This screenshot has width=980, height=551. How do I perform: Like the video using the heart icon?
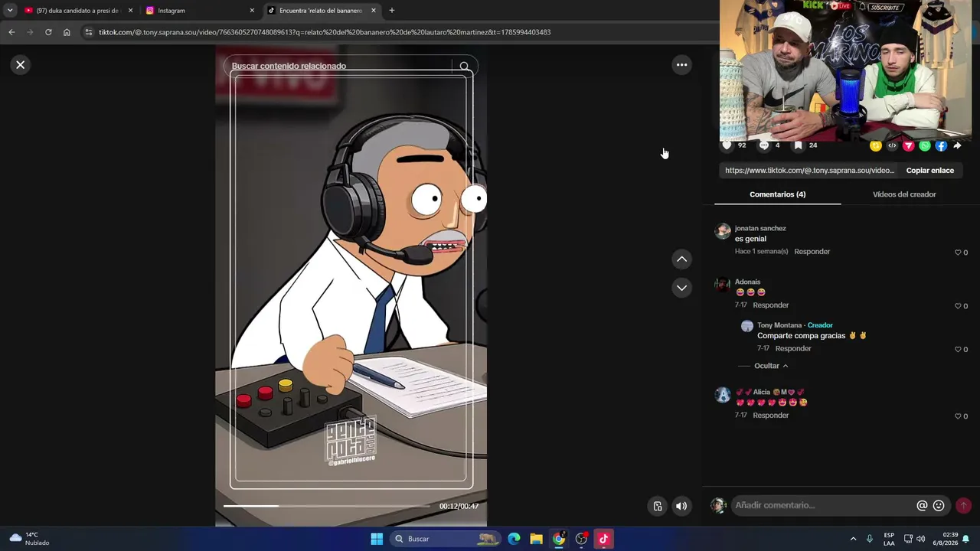click(x=727, y=145)
